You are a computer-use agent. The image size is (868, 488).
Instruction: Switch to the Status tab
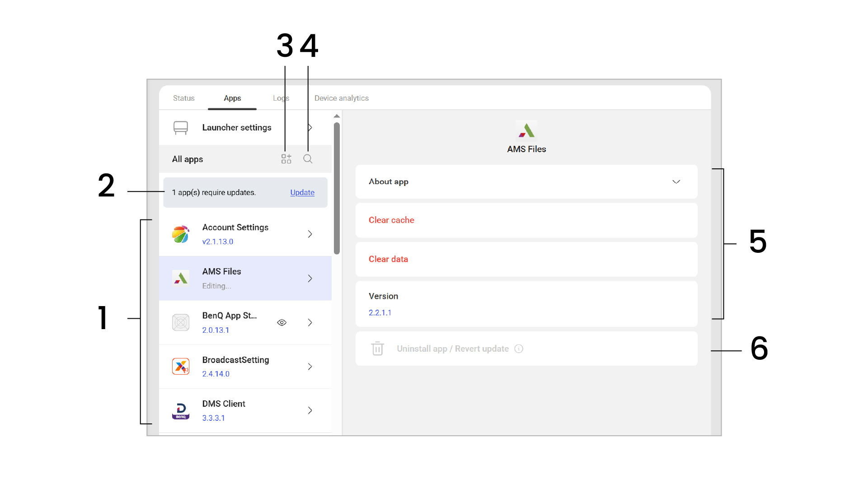click(183, 98)
